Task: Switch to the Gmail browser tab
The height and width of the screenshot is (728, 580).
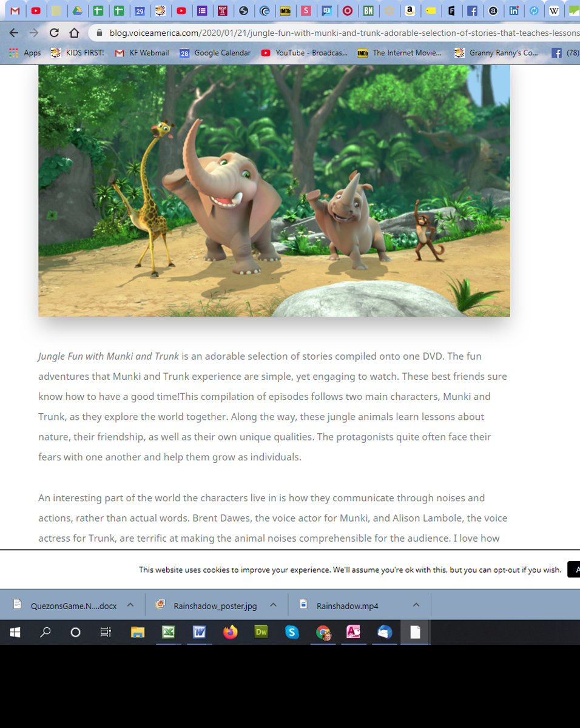Action: tap(16, 10)
